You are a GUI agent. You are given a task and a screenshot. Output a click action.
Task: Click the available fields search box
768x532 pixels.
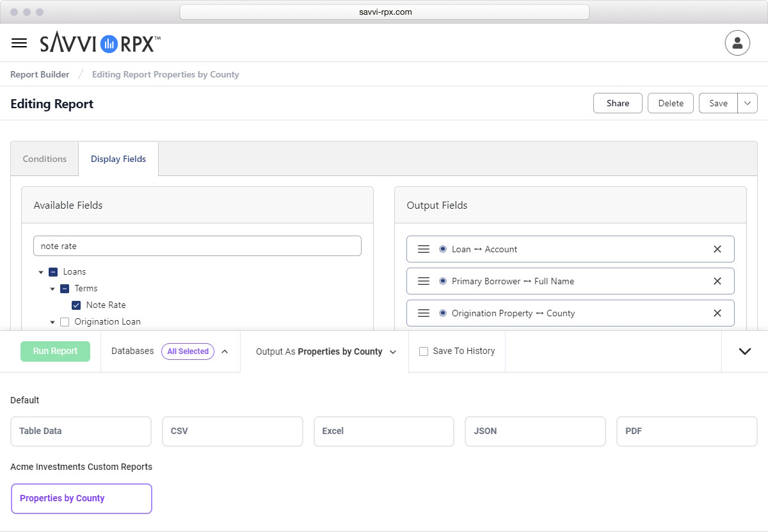tap(197, 246)
